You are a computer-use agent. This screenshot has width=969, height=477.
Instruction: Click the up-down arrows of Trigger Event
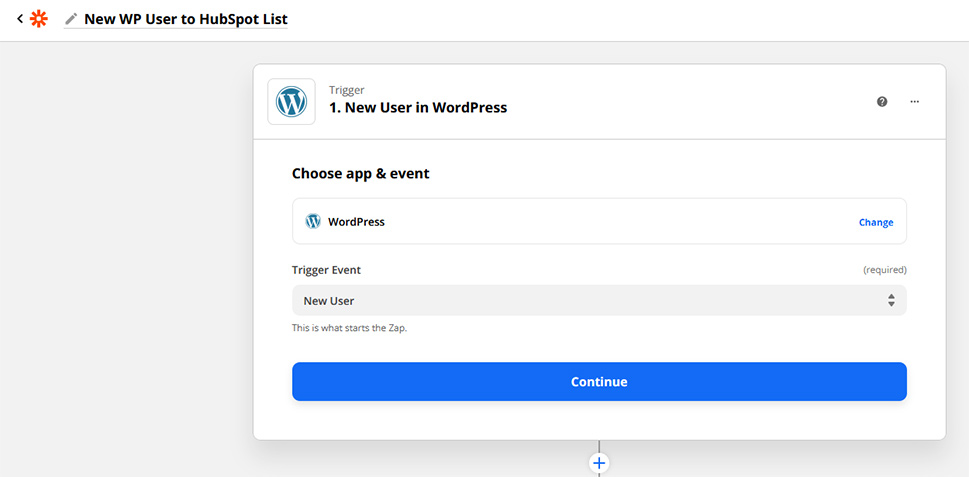click(x=891, y=300)
